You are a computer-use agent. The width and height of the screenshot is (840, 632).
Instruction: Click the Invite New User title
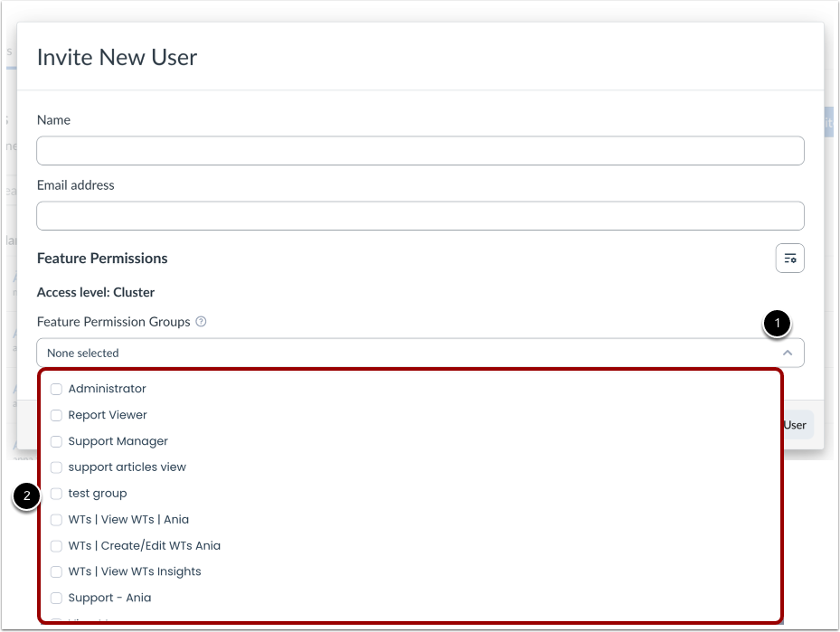point(116,56)
